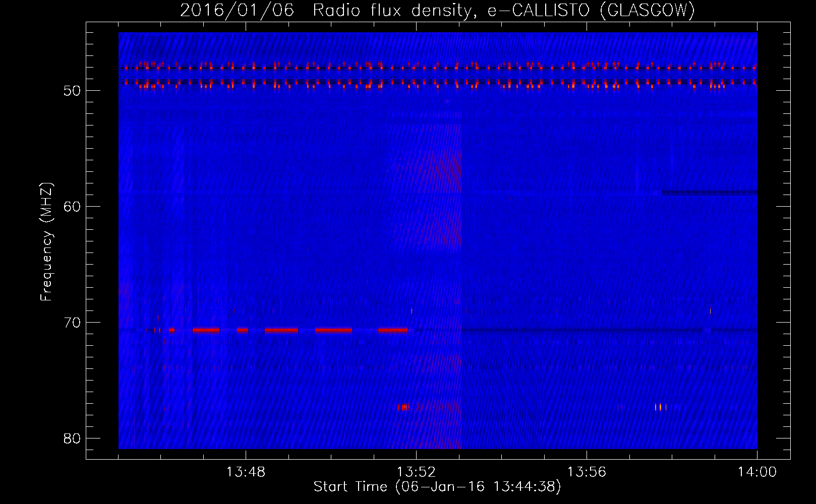Click the Start Time axis label
The width and height of the screenshot is (816, 504).
437,487
